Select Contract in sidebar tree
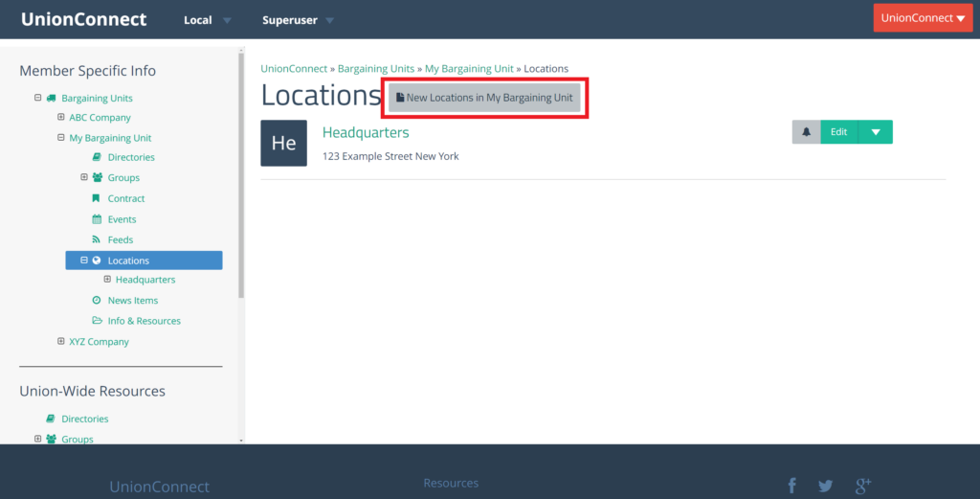 click(x=125, y=198)
